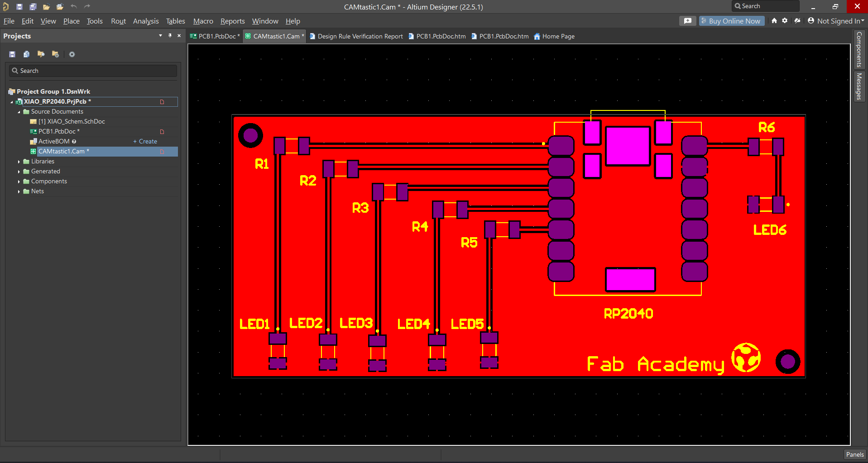The width and height of the screenshot is (868, 463).
Task: Click the Projects panel save icon
Action: (12, 54)
